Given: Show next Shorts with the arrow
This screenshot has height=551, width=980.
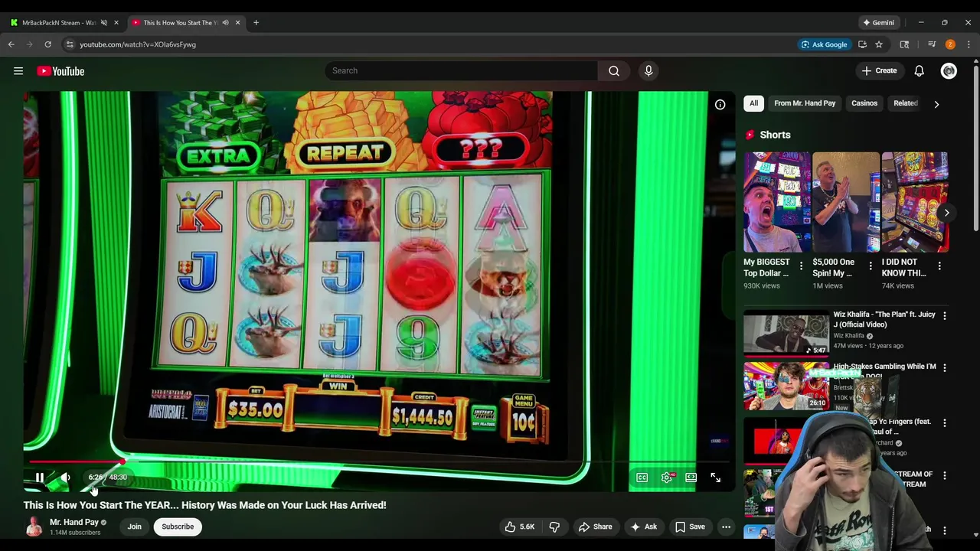Looking at the screenshot, I should tap(947, 213).
